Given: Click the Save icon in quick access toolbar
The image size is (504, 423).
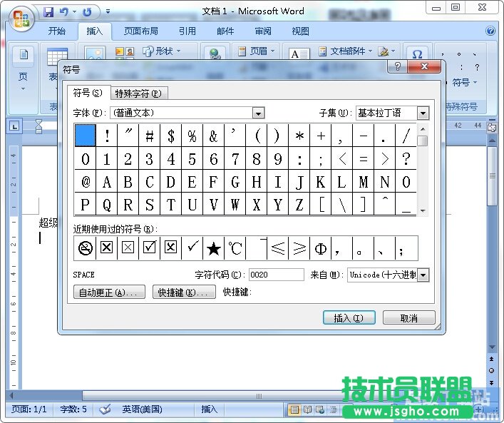Looking at the screenshot, I should [48, 11].
